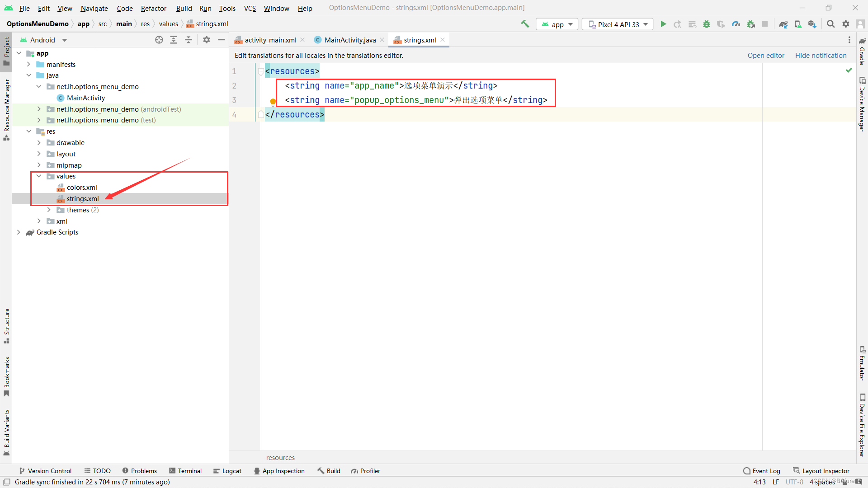This screenshot has height=488, width=868.
Task: Open the SDK Manager toolbar icon
Action: (812, 24)
